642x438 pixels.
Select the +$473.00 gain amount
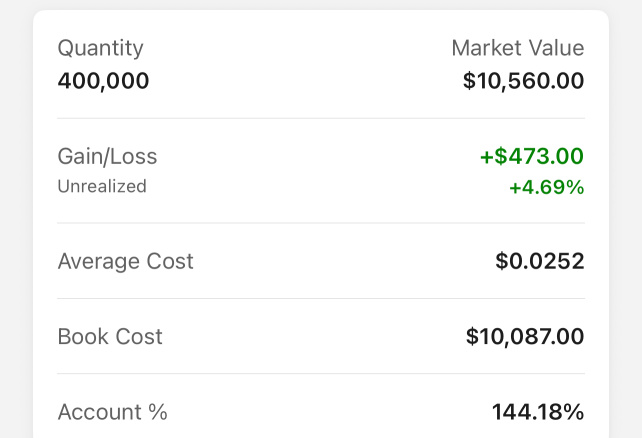tap(532, 156)
